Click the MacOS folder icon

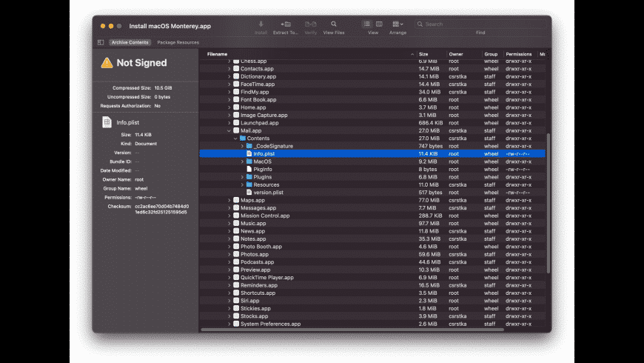[x=249, y=161]
